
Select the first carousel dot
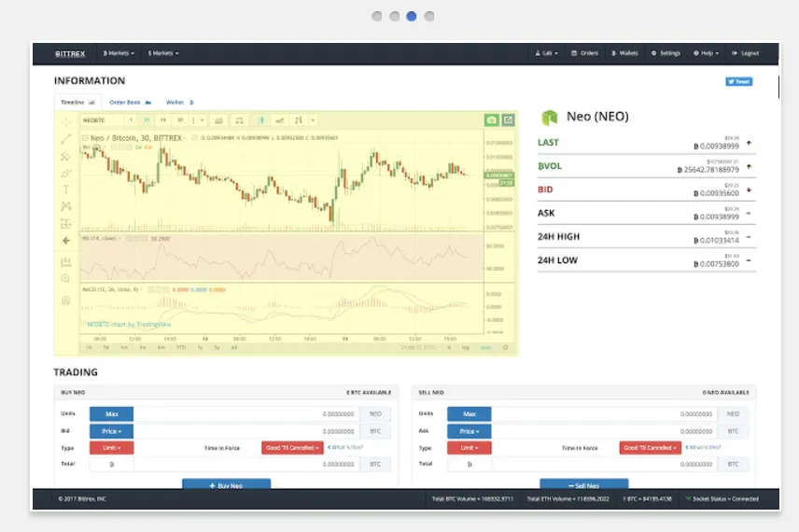(376, 16)
